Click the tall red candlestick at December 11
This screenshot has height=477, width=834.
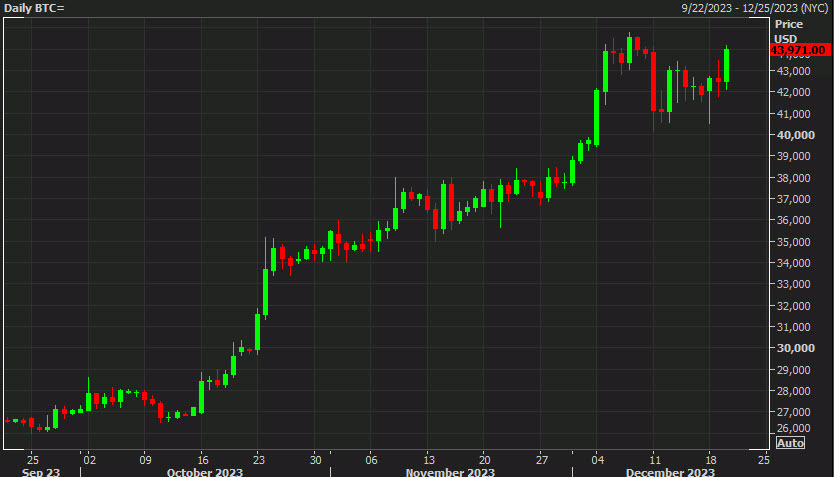pyautogui.click(x=653, y=80)
